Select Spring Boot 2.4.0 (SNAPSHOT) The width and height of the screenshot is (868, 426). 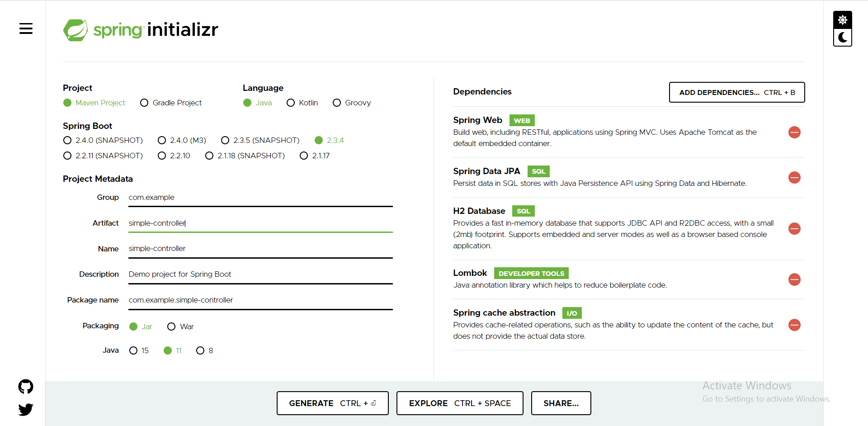[103, 140]
